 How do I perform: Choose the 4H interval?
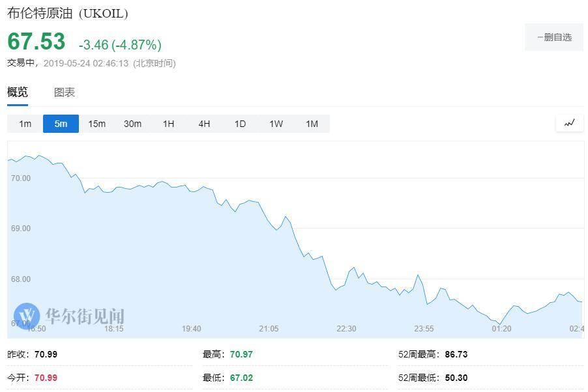204,124
